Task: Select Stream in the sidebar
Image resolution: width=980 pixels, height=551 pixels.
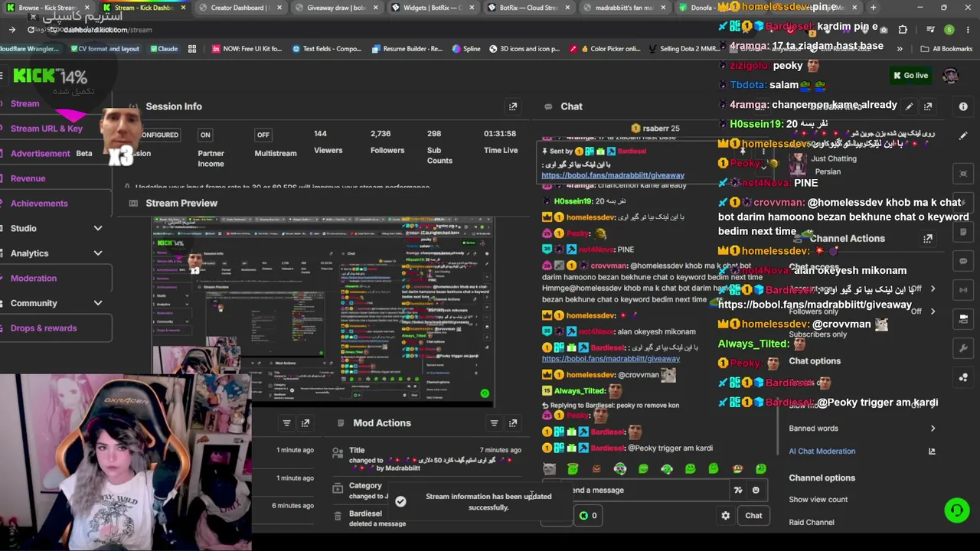Action: click(x=25, y=103)
